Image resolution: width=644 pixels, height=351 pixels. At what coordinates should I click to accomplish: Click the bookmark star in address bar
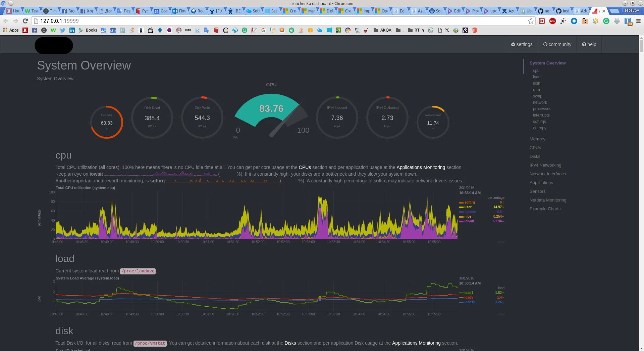point(531,21)
